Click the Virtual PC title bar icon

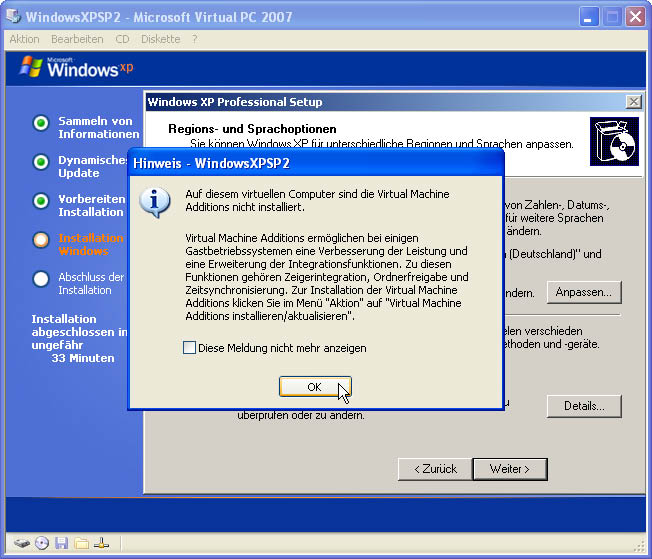pos(13,16)
